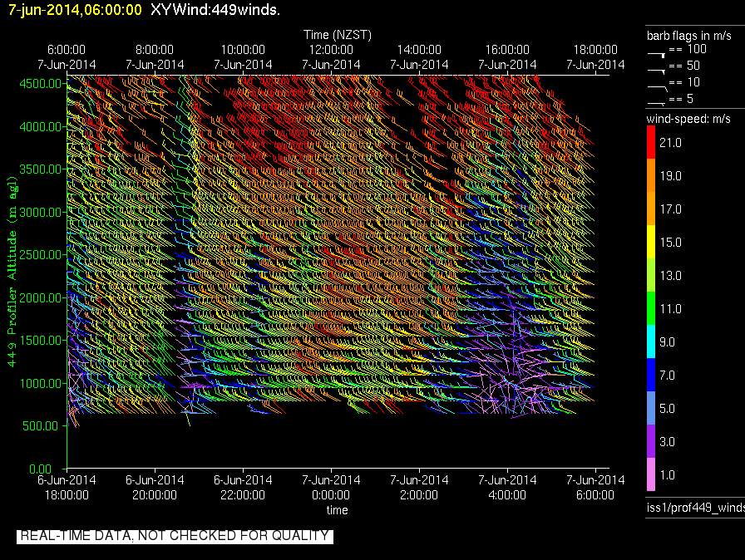Click the 10 m/s barb flag icon

pyautogui.click(x=657, y=87)
